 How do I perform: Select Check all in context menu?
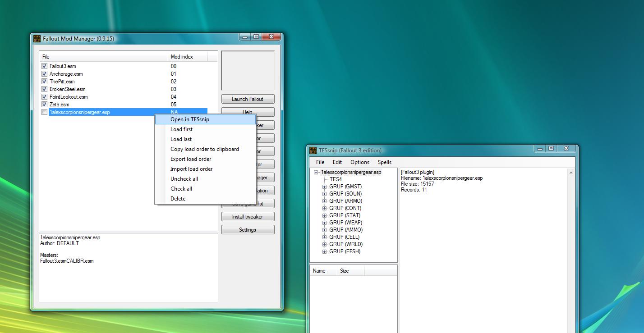(x=205, y=189)
